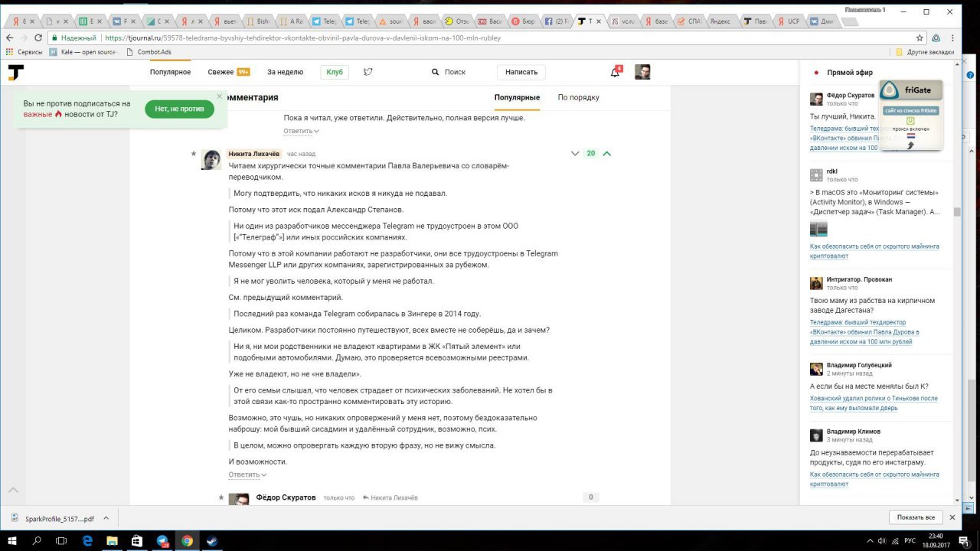This screenshot has width=980, height=551.
Task: Click the Нет, не против subscribe button
Action: (x=179, y=109)
